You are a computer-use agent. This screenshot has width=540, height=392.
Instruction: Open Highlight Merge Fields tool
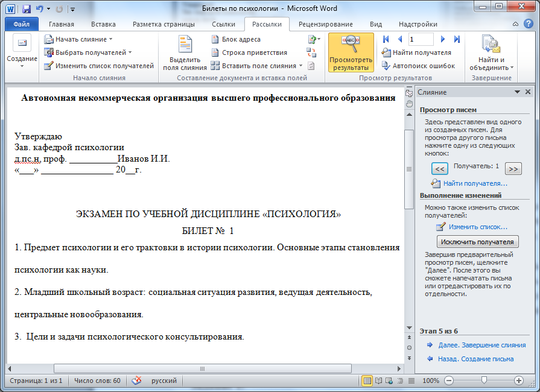[185, 54]
